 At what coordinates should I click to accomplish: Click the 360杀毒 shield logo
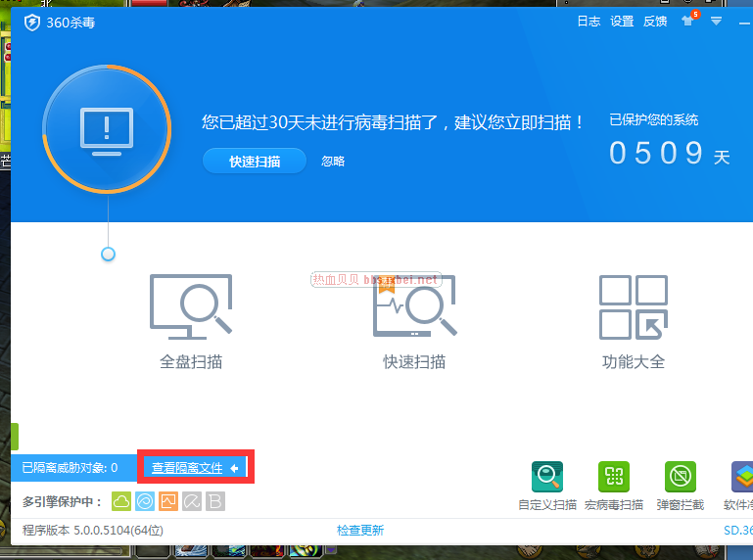[x=32, y=22]
